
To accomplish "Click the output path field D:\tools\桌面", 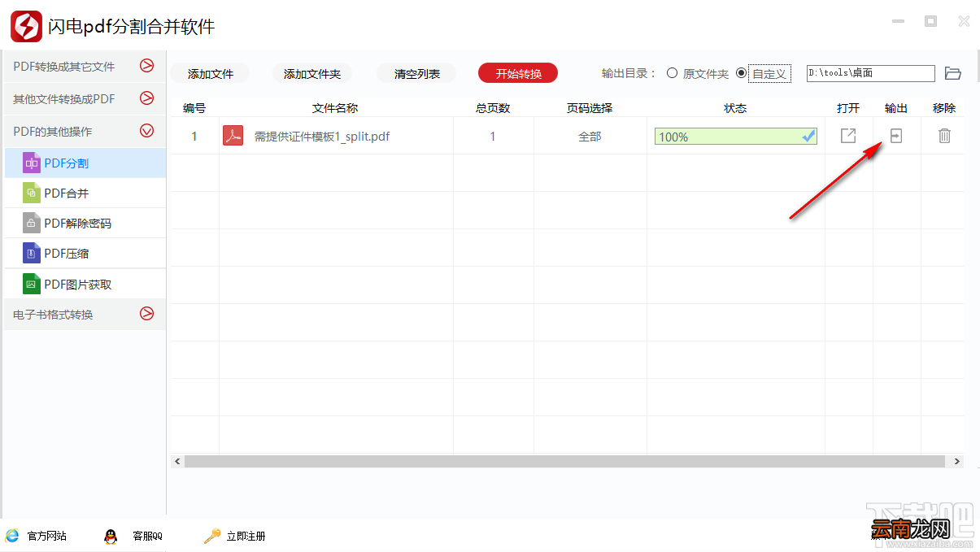I will [x=871, y=73].
